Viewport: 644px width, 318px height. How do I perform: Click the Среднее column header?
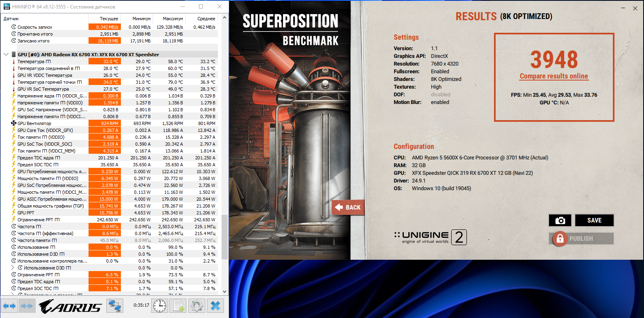pyautogui.click(x=201, y=19)
